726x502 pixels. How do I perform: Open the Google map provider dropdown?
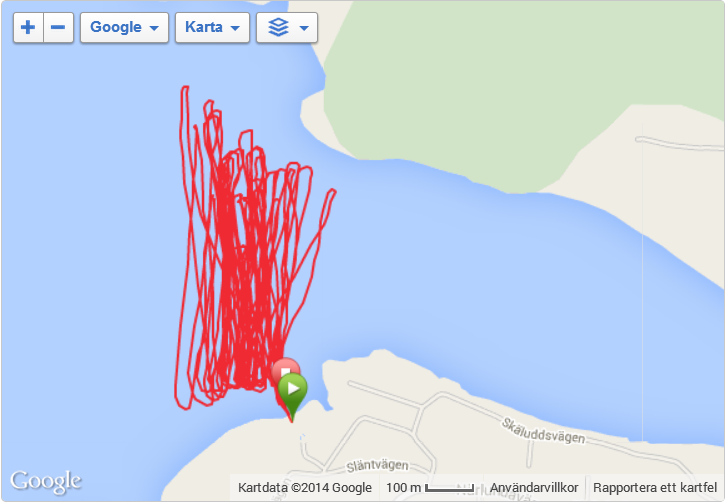click(124, 27)
